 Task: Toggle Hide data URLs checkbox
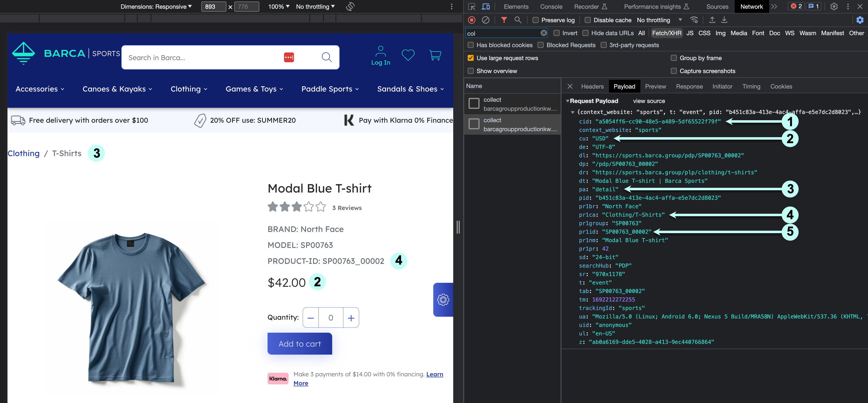coord(585,33)
